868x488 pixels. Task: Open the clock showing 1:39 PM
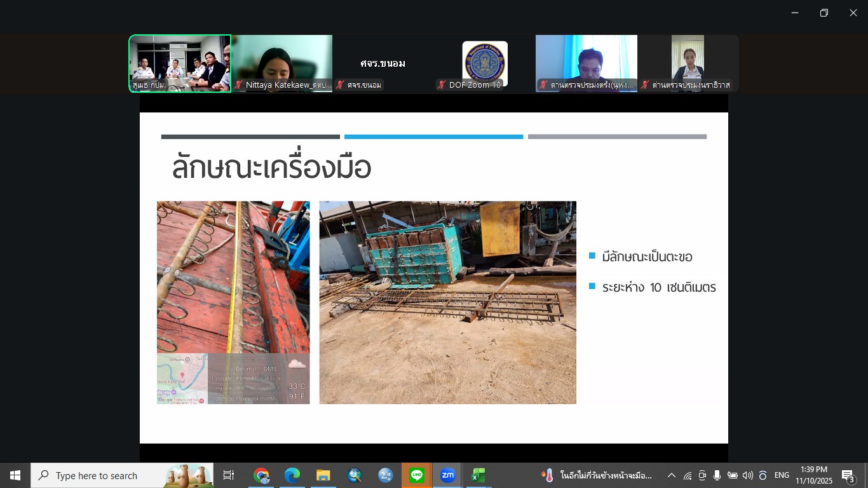click(814, 475)
